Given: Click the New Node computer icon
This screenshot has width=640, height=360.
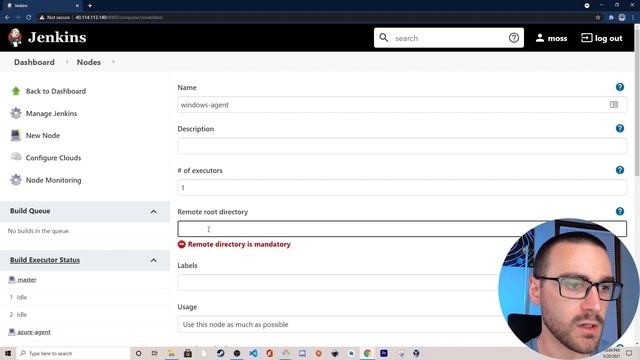Looking at the screenshot, I should tap(16, 135).
